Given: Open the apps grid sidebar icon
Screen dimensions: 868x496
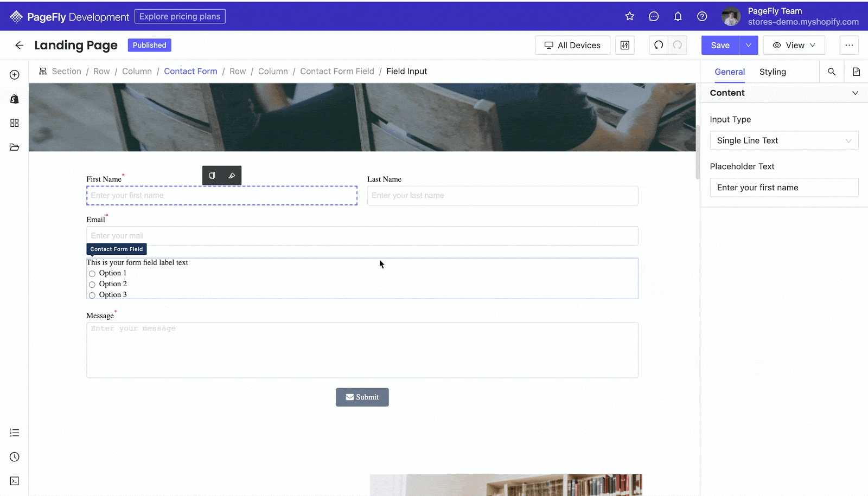Looking at the screenshot, I should [15, 123].
